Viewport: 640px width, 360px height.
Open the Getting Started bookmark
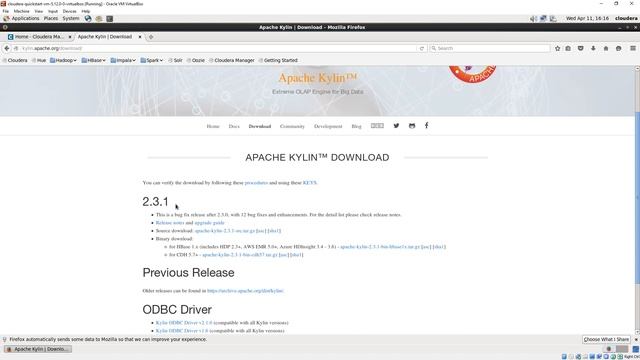[278, 60]
